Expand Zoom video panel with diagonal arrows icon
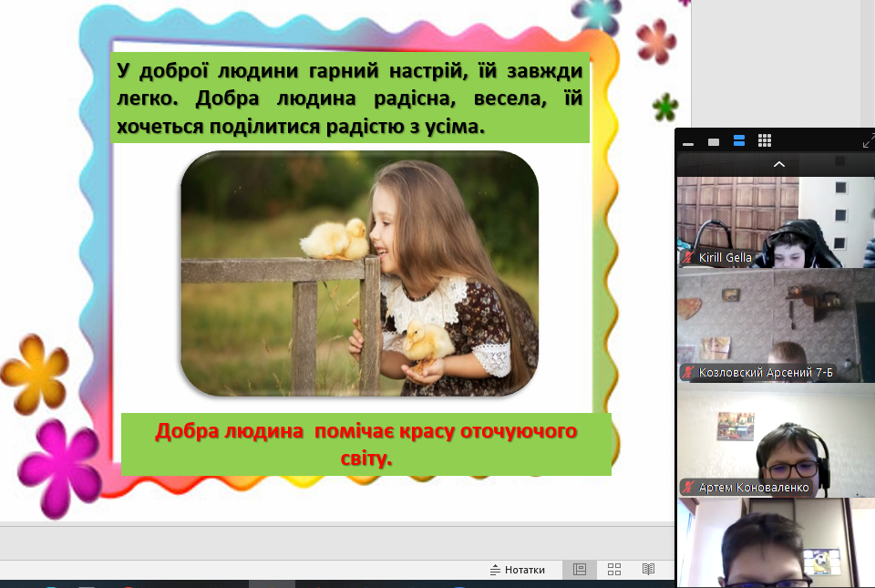Screen dimensions: 875x588 [x=868, y=140]
